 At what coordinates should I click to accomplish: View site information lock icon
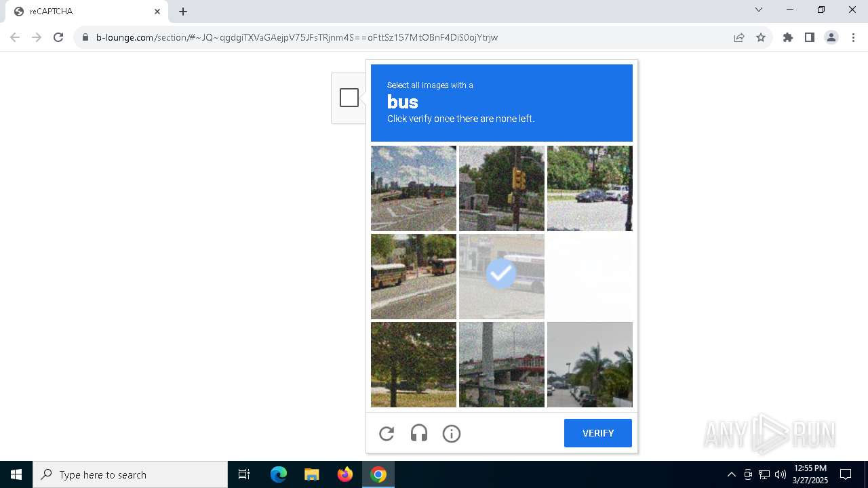click(x=85, y=37)
